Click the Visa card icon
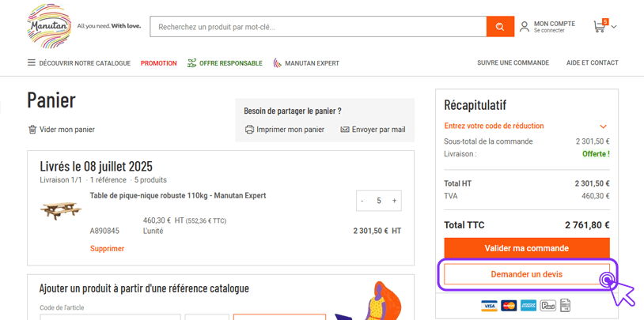644x320 pixels. (489, 306)
